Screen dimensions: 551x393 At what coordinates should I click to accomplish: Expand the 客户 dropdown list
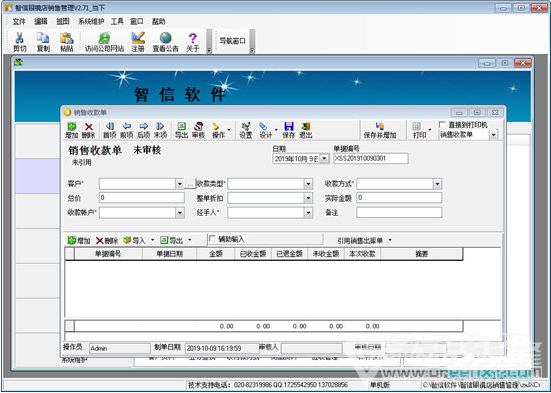(x=180, y=184)
